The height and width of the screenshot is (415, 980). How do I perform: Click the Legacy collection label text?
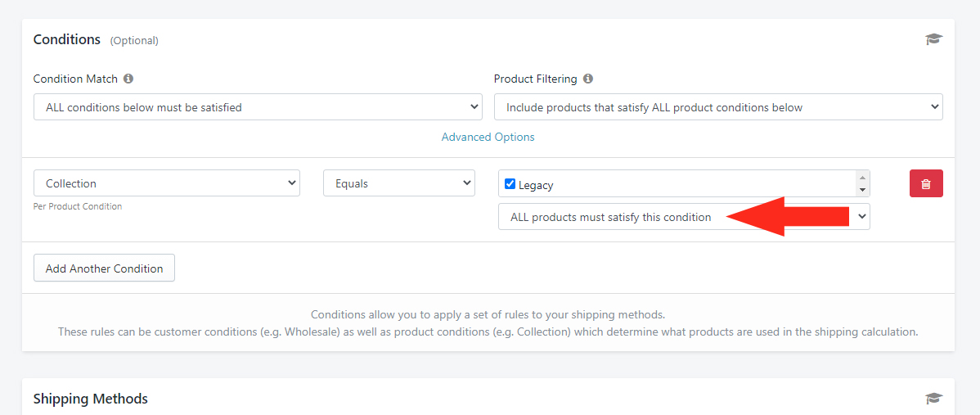pos(536,185)
